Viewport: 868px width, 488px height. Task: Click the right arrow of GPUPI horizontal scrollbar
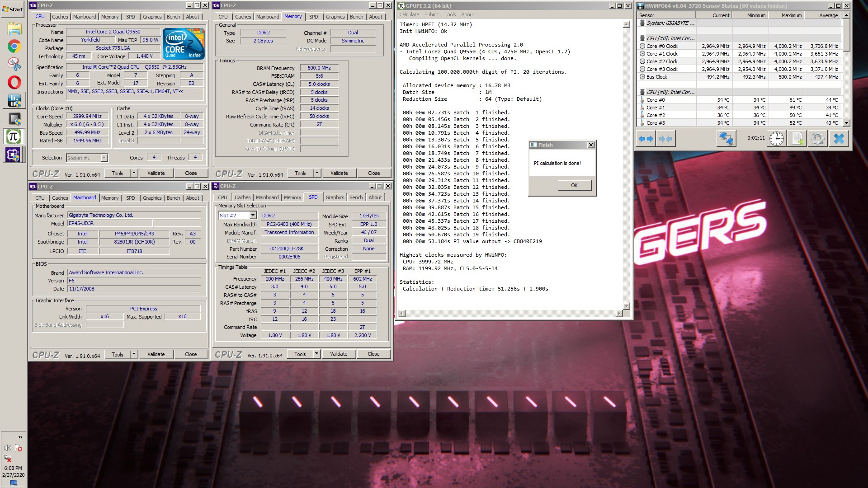point(619,313)
